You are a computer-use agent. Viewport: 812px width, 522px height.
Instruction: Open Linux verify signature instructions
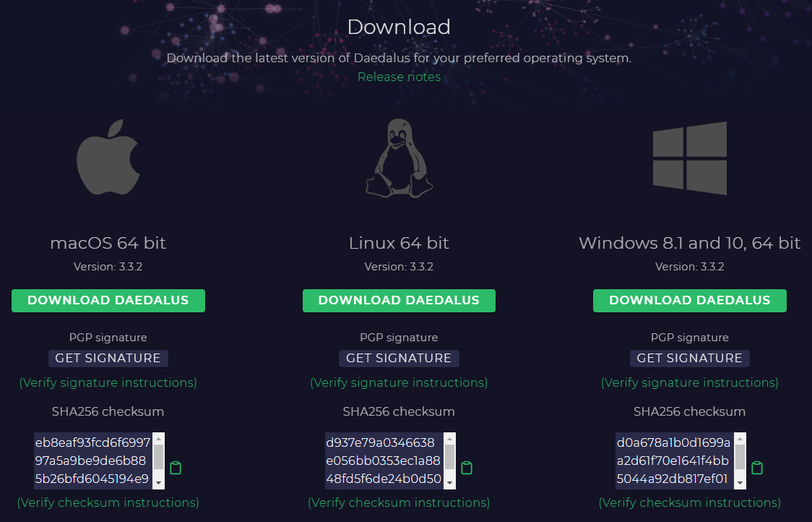pyautogui.click(x=399, y=382)
